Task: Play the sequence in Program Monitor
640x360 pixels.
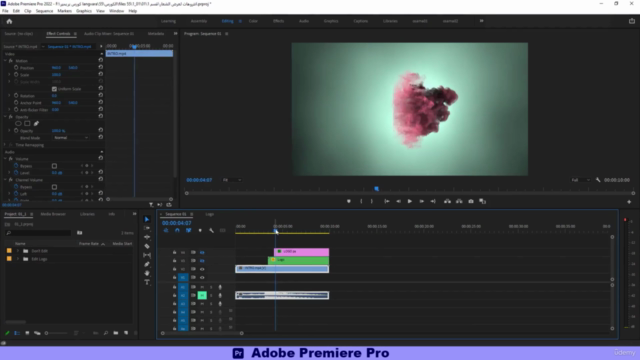Action: tap(410, 201)
